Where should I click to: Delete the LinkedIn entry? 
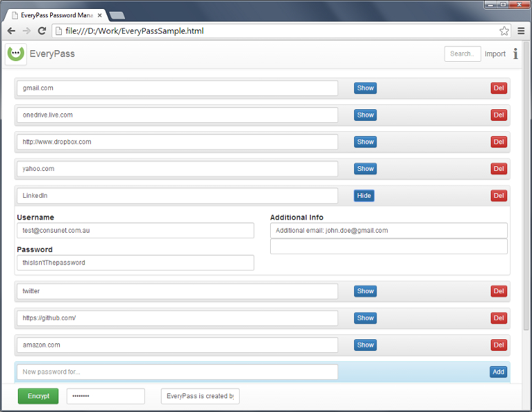pos(499,196)
